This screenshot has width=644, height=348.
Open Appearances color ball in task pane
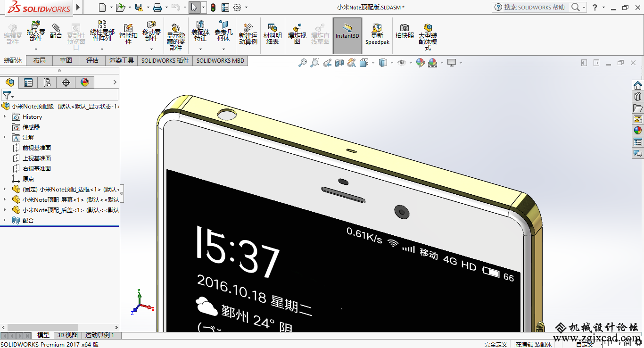pyautogui.click(x=638, y=130)
